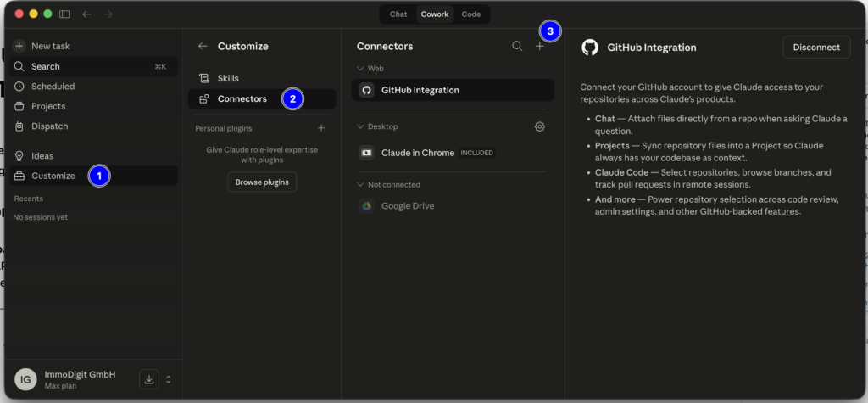Click the Browse plugins button
The width and height of the screenshot is (868, 403).
(262, 182)
